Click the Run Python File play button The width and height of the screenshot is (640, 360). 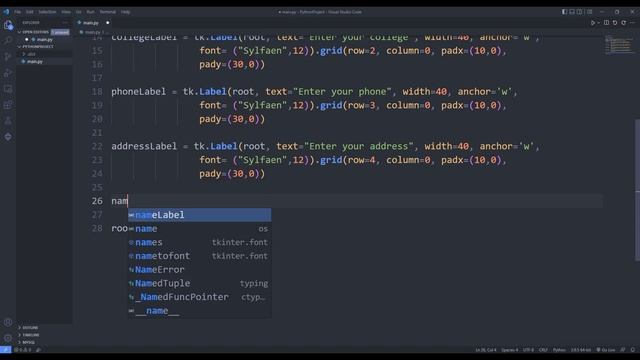pyautogui.click(x=593, y=23)
